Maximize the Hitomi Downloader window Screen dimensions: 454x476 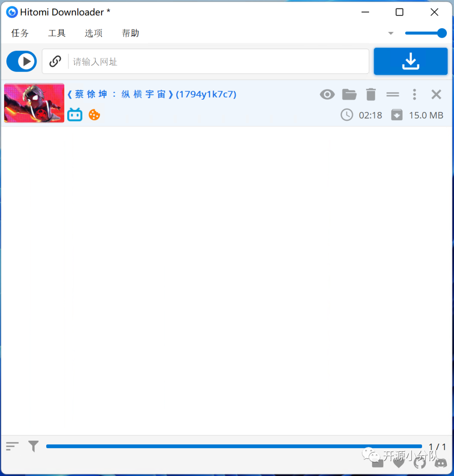[399, 12]
